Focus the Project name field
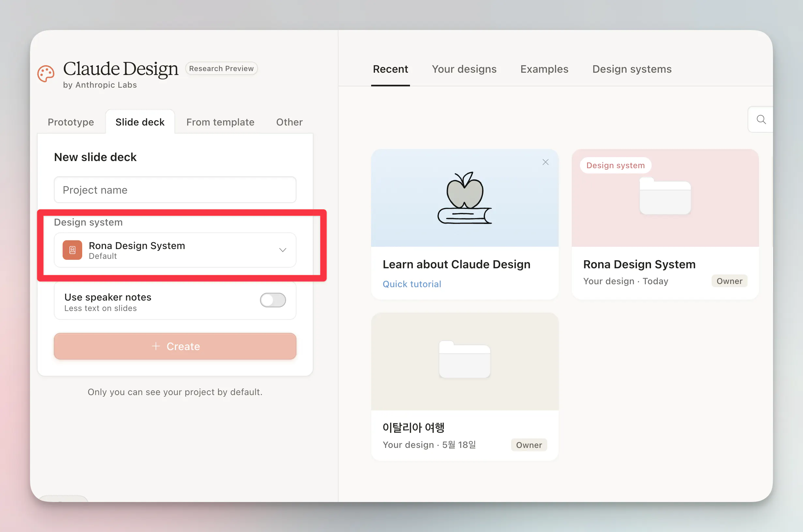Image resolution: width=803 pixels, height=532 pixels. [x=175, y=190]
